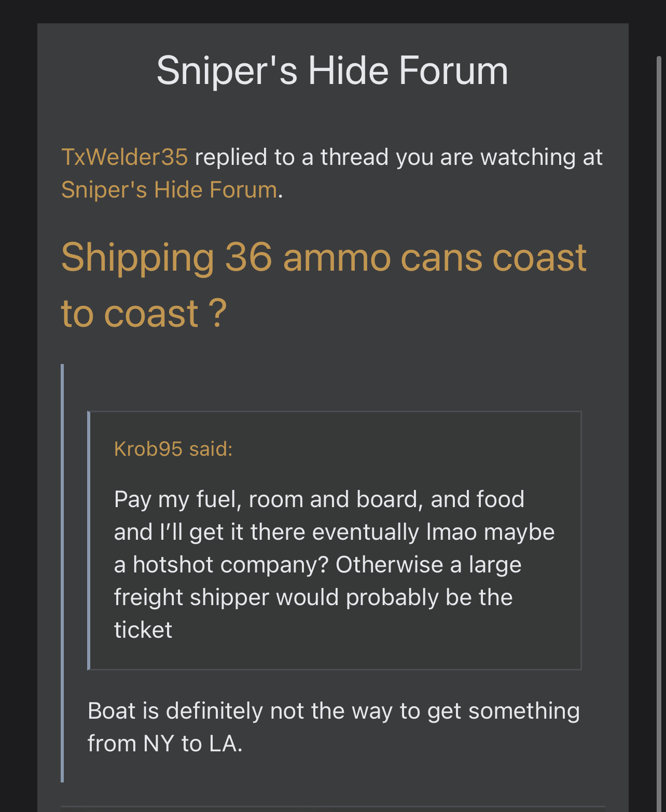Click the vertical scrollbar on the right
This screenshot has height=812, width=666.
(660, 433)
